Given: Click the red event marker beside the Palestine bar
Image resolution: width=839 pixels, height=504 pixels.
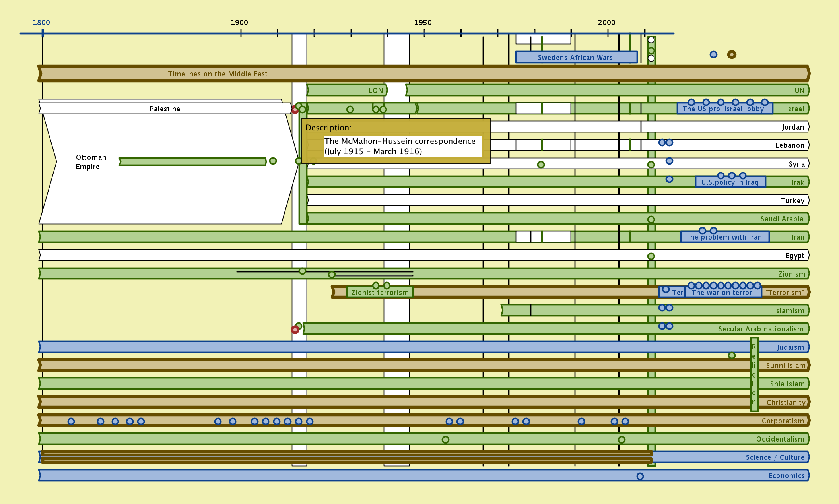Looking at the screenshot, I should click(295, 110).
